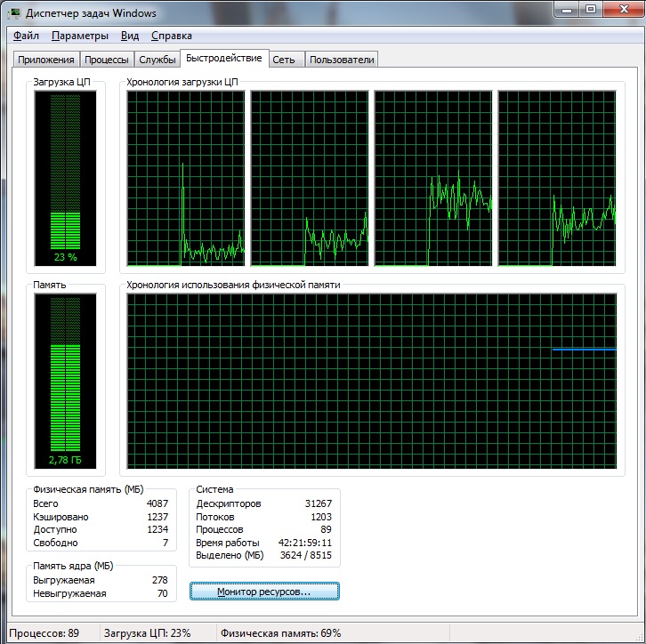Open the Вид menu
The height and width of the screenshot is (644, 646).
130,36
